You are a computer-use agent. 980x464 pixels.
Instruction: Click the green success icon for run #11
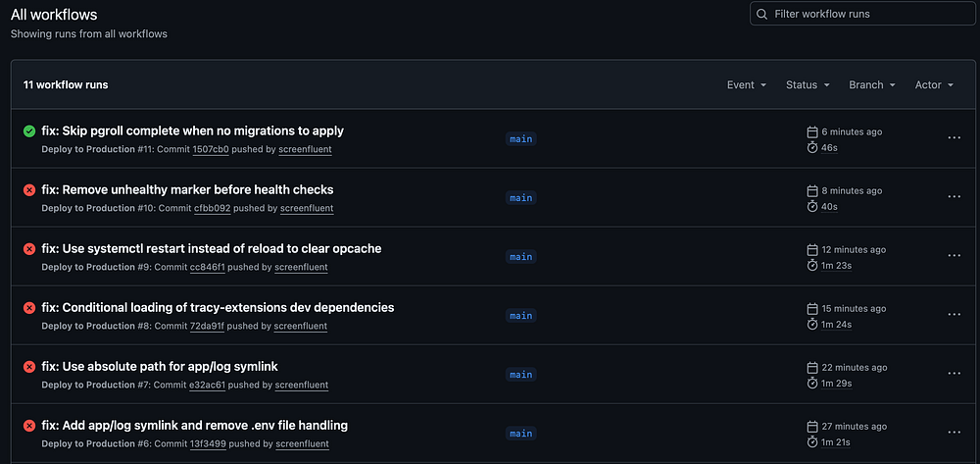point(29,130)
